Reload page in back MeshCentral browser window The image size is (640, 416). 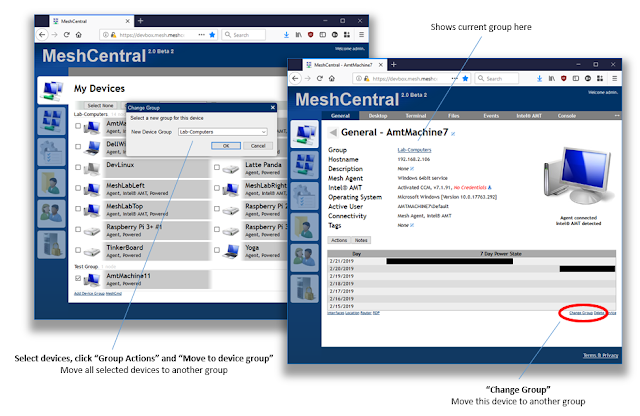coord(67,35)
